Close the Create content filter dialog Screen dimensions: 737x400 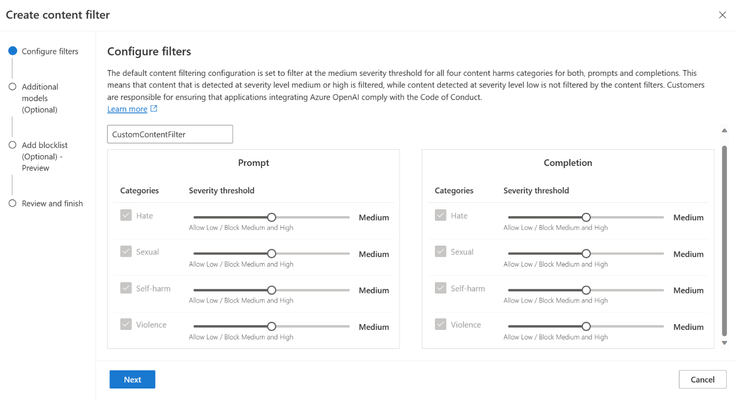point(722,15)
